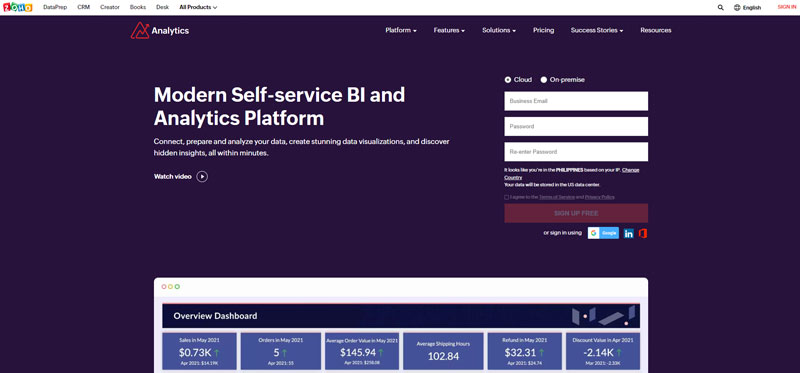This screenshot has height=373, width=800.
Task: Click the SIGN UP FREE button
Action: pyautogui.click(x=576, y=213)
